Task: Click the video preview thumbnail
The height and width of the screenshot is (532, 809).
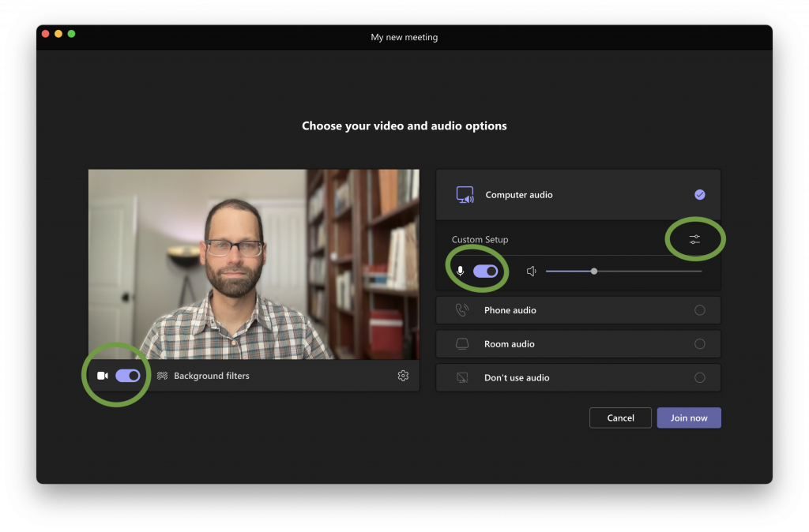Action: (x=254, y=260)
